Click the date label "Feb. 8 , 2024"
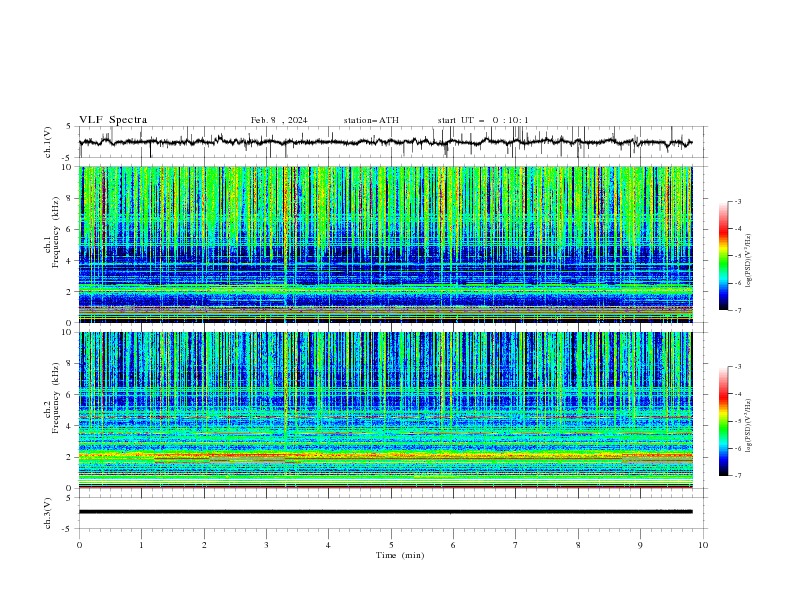 [x=279, y=120]
